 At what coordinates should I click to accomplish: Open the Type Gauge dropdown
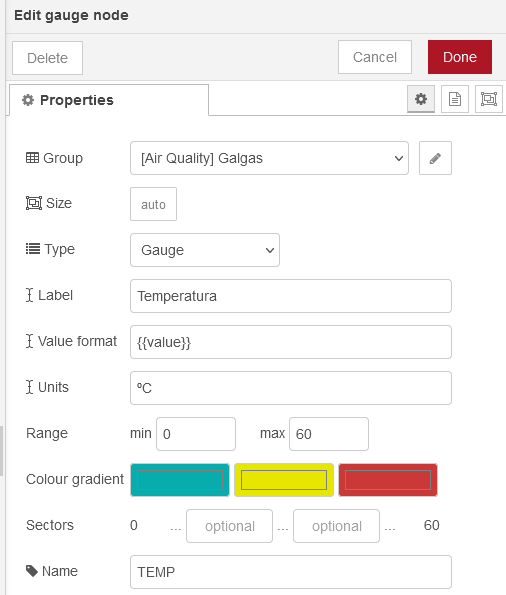coord(205,250)
